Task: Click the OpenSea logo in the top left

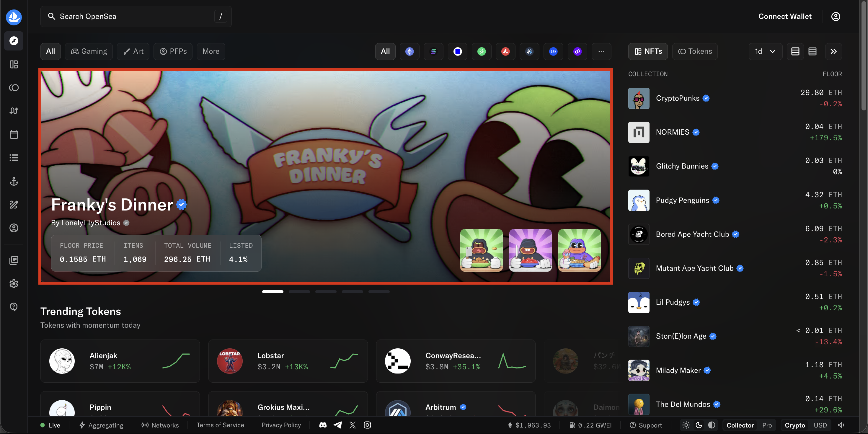Action: 14,17
